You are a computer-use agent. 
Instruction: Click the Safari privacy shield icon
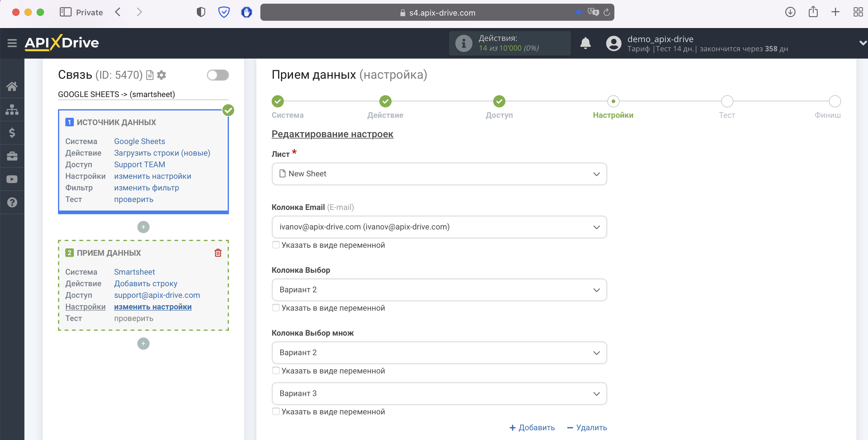[x=201, y=12]
